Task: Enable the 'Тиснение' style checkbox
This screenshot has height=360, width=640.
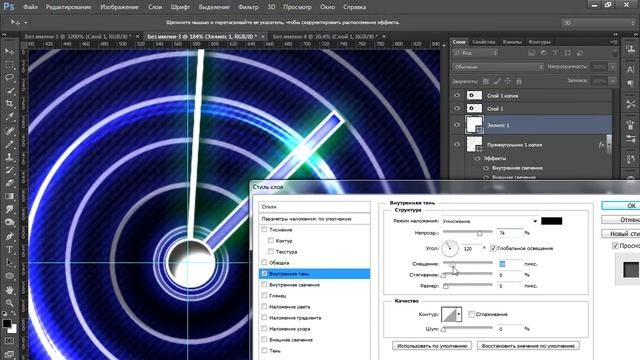Action: pos(264,229)
